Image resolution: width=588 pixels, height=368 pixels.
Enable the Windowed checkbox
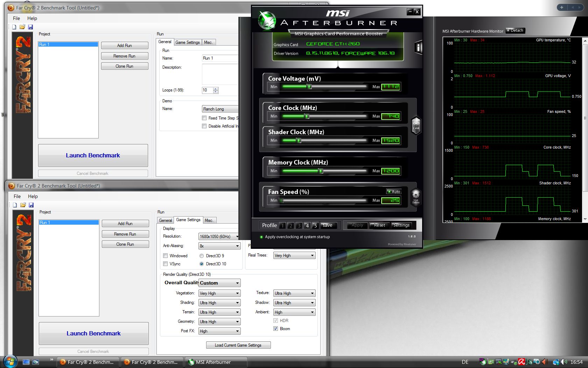pyautogui.click(x=166, y=256)
